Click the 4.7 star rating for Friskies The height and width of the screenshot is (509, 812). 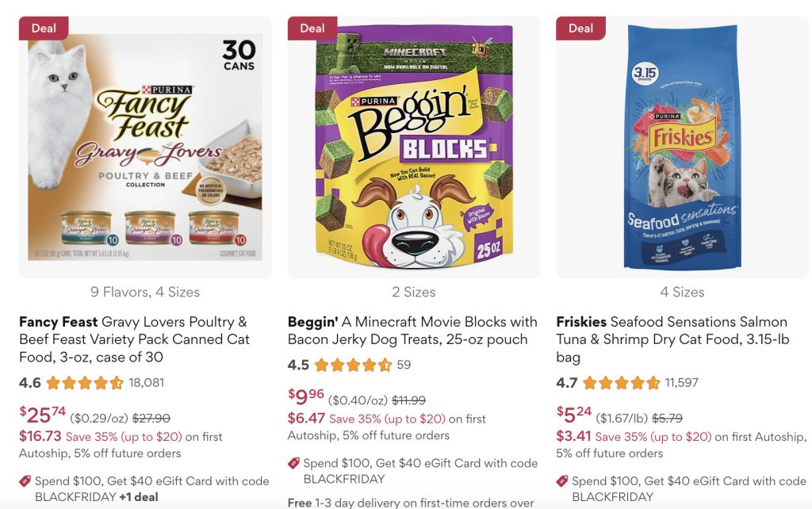click(621, 383)
